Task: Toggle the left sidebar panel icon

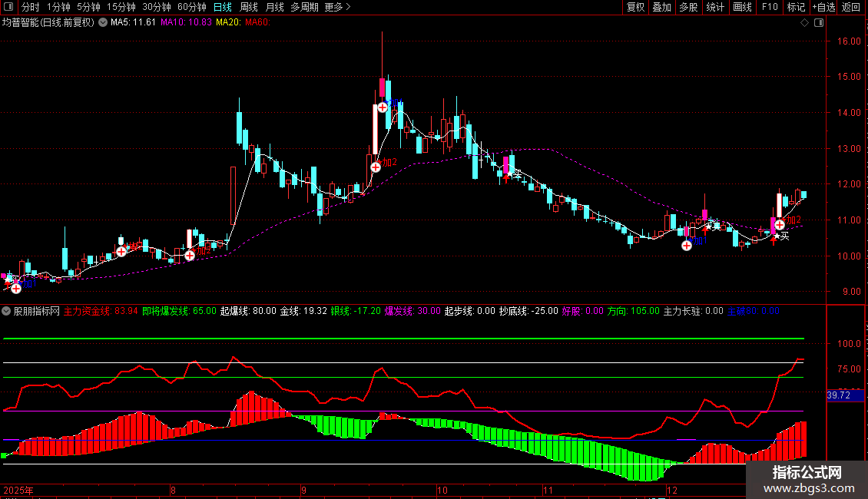Action: [9, 8]
